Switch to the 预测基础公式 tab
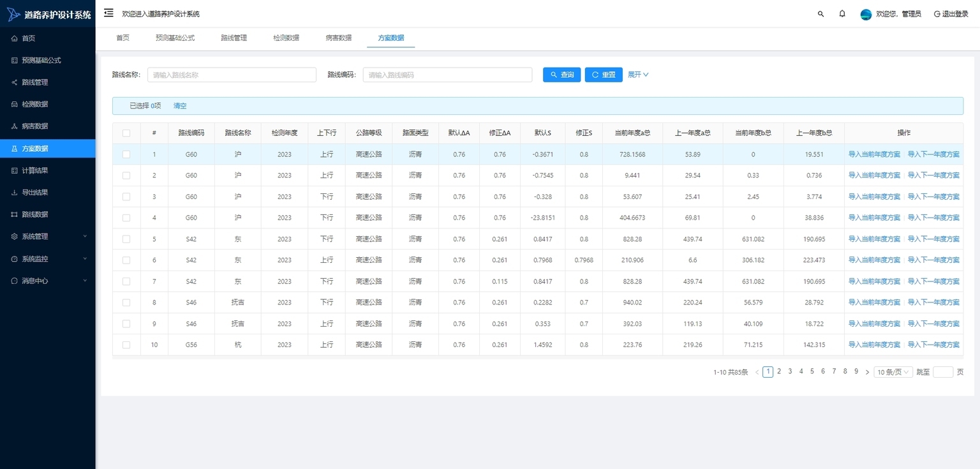 click(175, 38)
